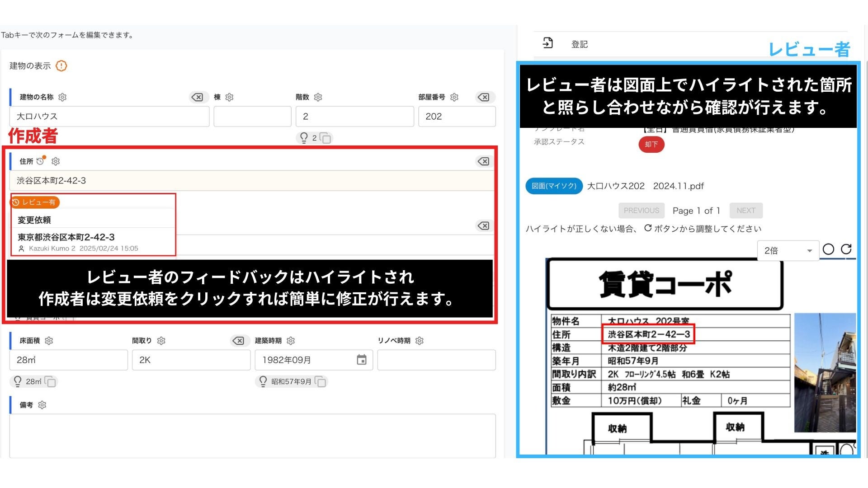Click the gear icon next to 建物の名称

(62, 97)
